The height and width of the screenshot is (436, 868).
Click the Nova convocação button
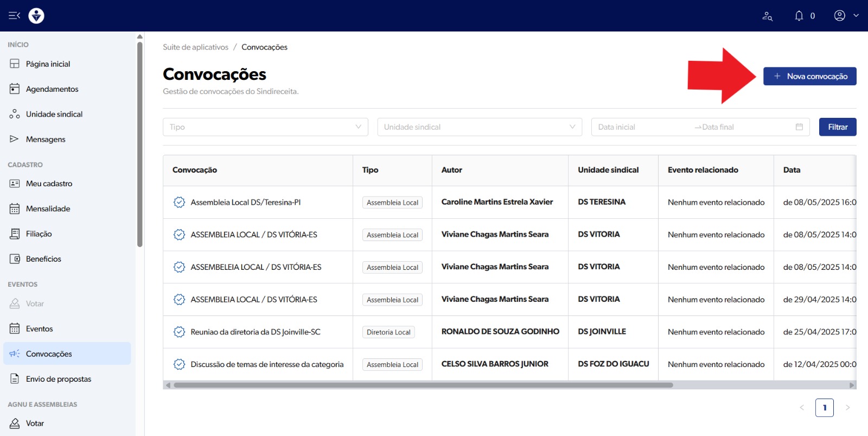(x=809, y=77)
